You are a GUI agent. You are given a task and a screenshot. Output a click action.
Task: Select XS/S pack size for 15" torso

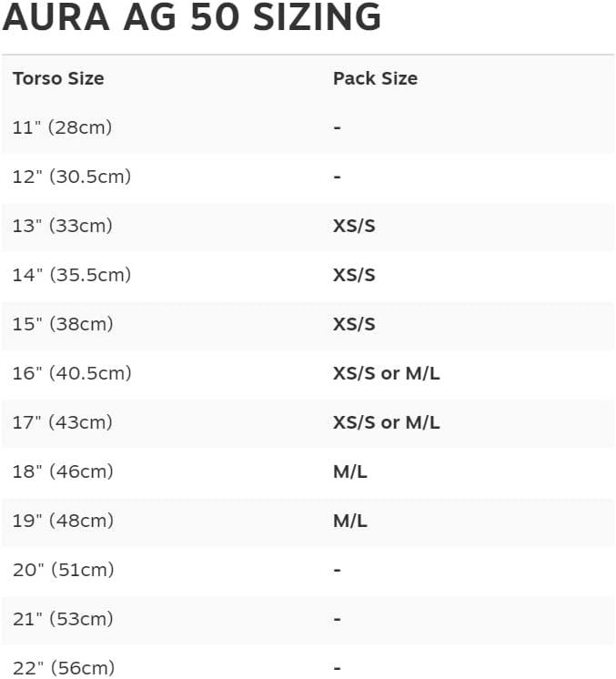point(354,324)
